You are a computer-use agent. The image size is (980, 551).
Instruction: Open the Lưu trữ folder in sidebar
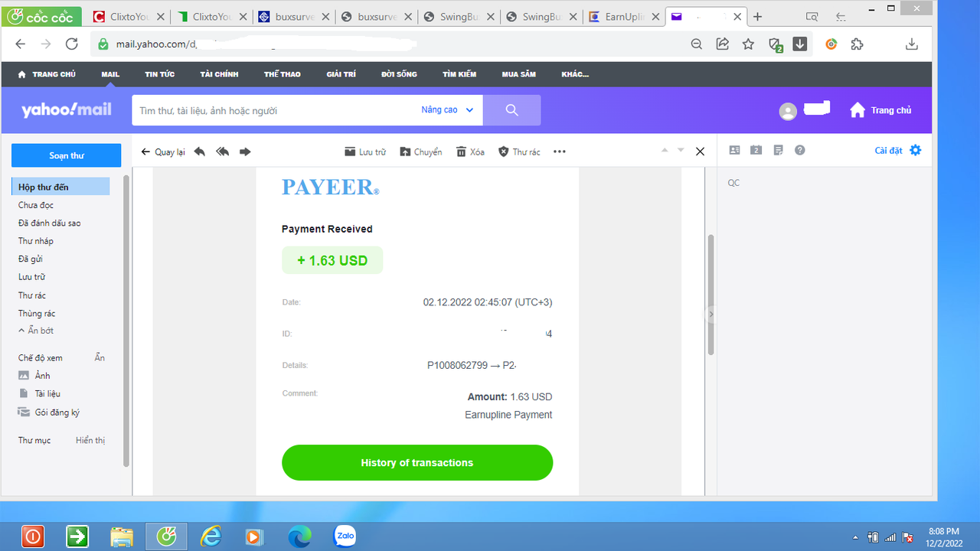(32, 277)
